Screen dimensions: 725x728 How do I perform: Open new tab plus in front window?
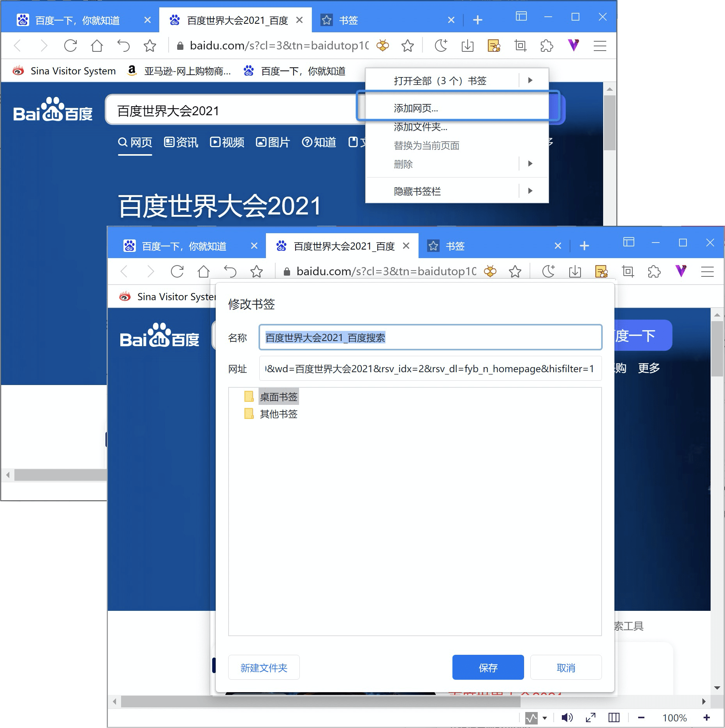[584, 246]
